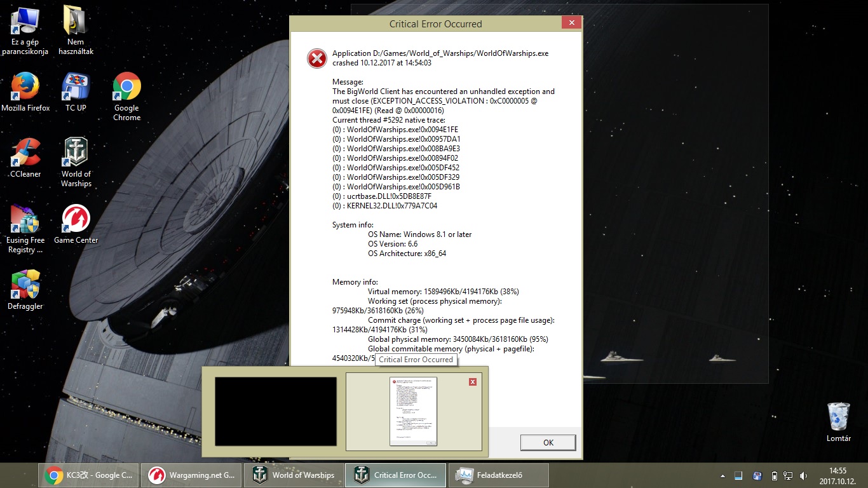Click trace line KERNEL32.DLL!0x779A7C04

385,206
